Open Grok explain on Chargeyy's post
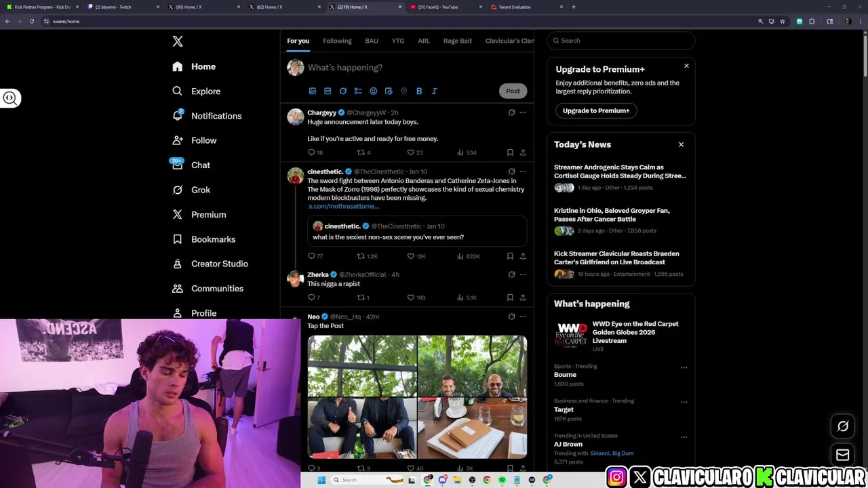868x488 pixels. pos(511,113)
